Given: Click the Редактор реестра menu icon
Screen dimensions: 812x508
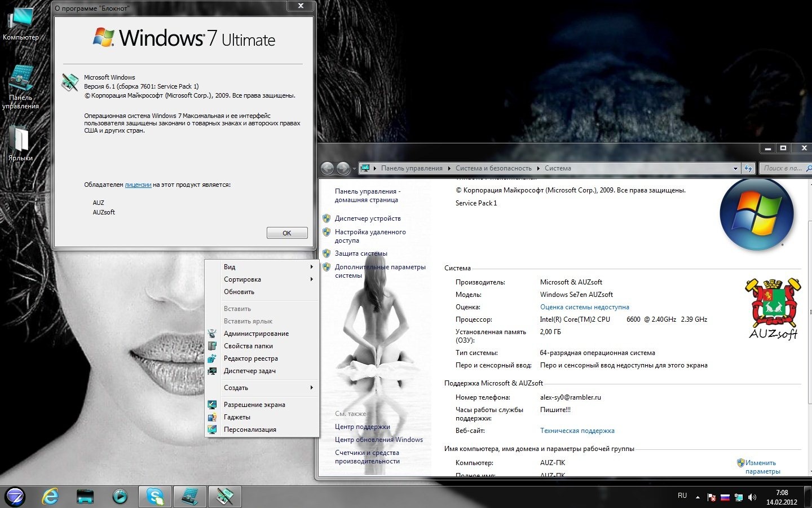Looking at the screenshot, I should (212, 358).
